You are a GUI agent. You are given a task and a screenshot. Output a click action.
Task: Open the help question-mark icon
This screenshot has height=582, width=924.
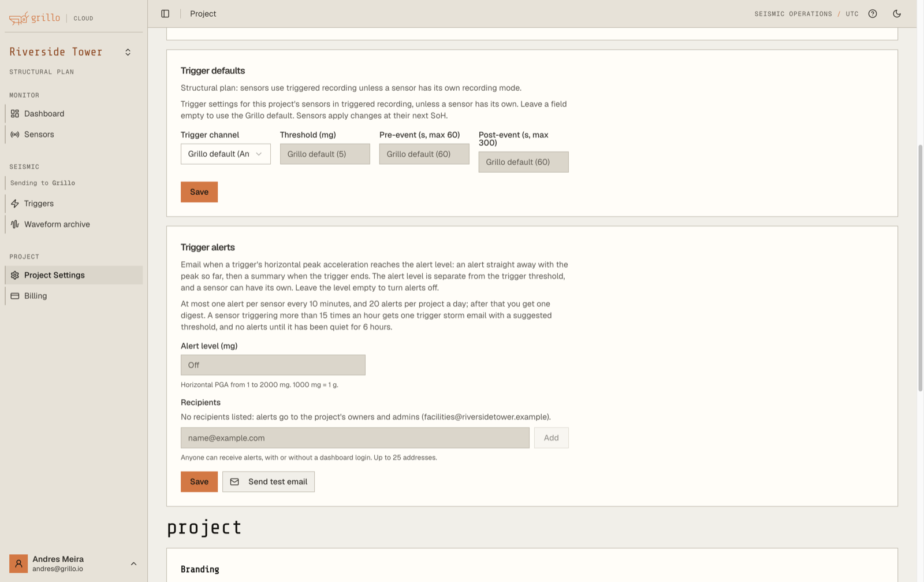click(873, 13)
